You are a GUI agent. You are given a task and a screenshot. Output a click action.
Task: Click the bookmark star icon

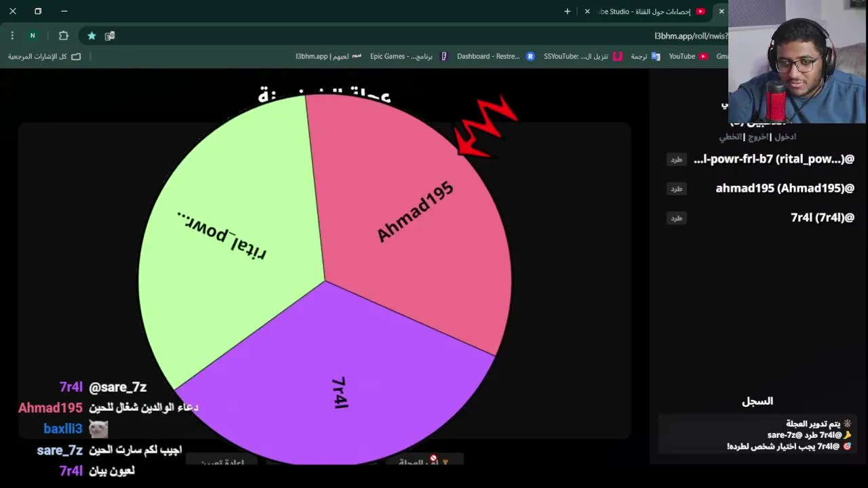pos(92,35)
